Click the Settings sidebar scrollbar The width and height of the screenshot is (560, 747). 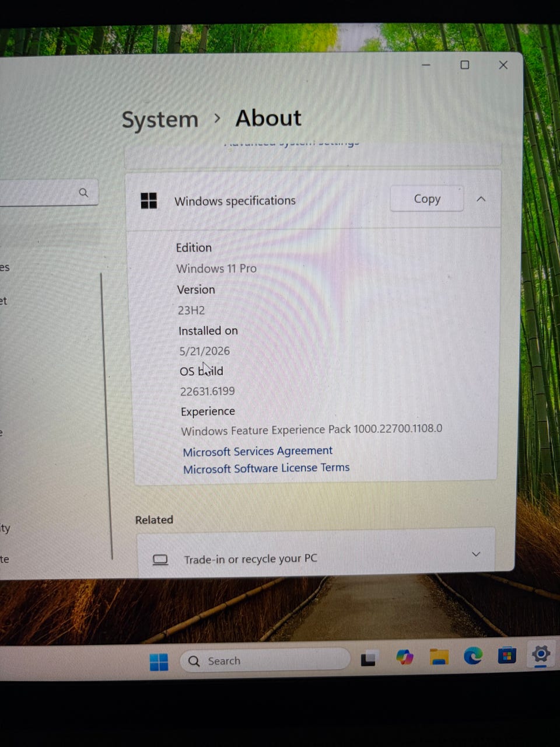coord(107,416)
